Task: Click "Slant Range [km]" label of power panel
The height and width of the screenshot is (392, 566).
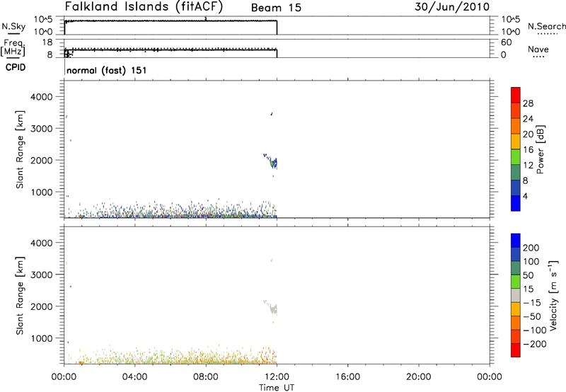Action: [20, 149]
